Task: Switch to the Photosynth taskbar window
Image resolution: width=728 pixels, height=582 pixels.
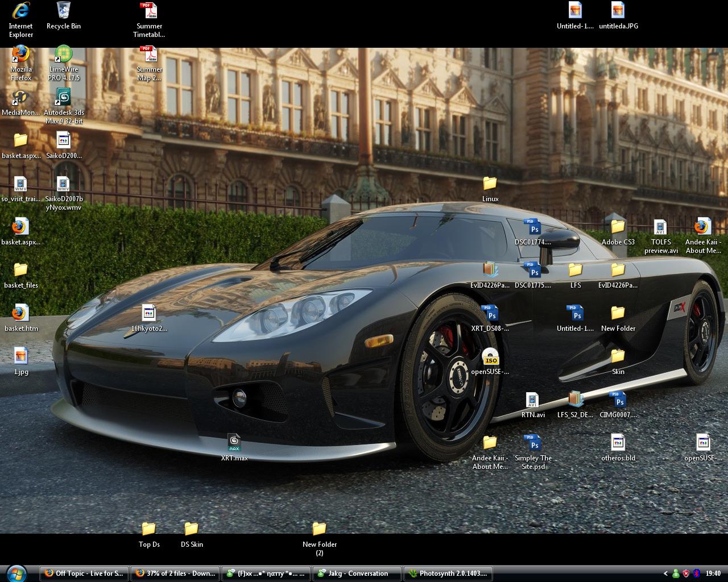Action: tap(448, 573)
